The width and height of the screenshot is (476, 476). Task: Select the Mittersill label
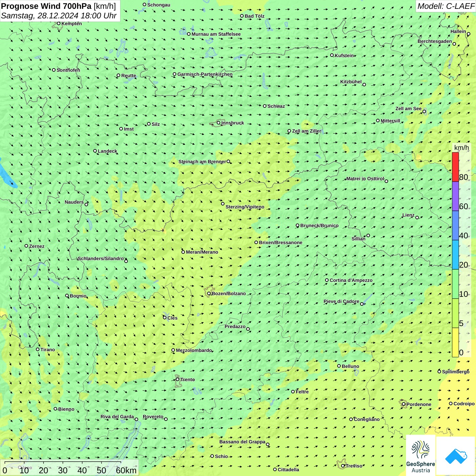click(390, 121)
